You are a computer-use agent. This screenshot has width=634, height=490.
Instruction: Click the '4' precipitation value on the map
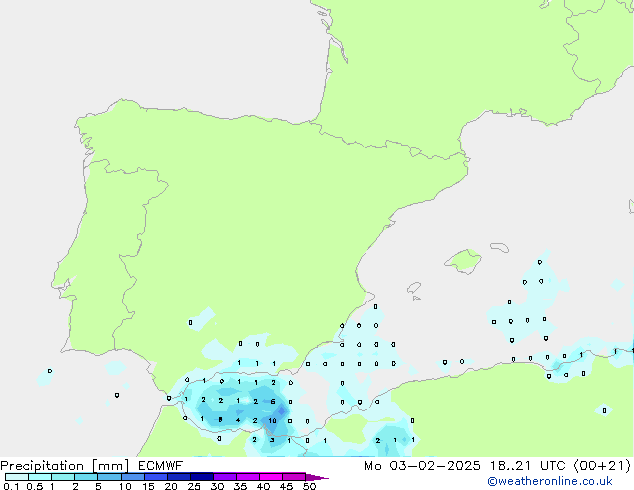pyautogui.click(x=238, y=420)
